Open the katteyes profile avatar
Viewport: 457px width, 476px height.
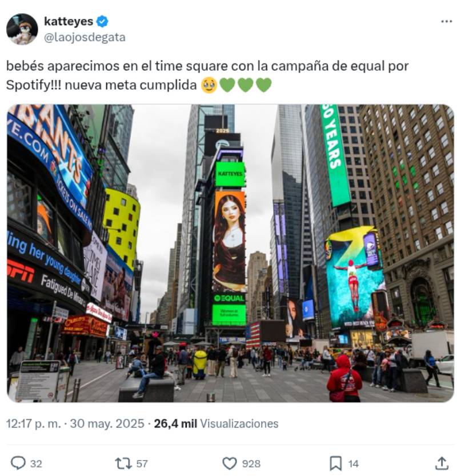pos(22,29)
